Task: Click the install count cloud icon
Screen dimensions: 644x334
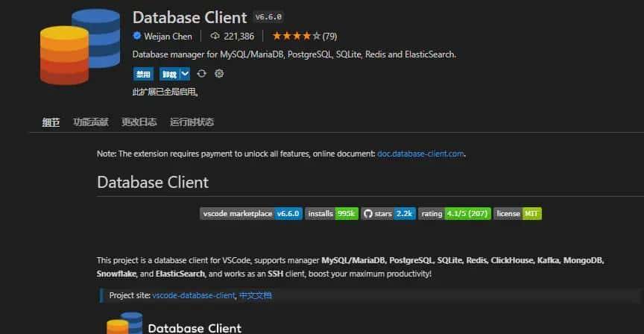Action: pos(215,37)
